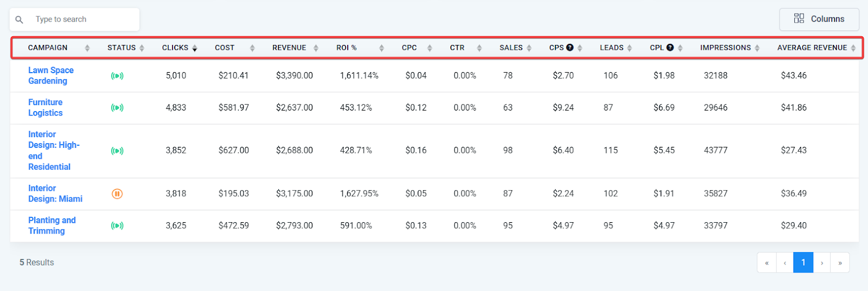Click the search magnifier icon
Viewport: 868px width, 291px height.
tap(20, 20)
